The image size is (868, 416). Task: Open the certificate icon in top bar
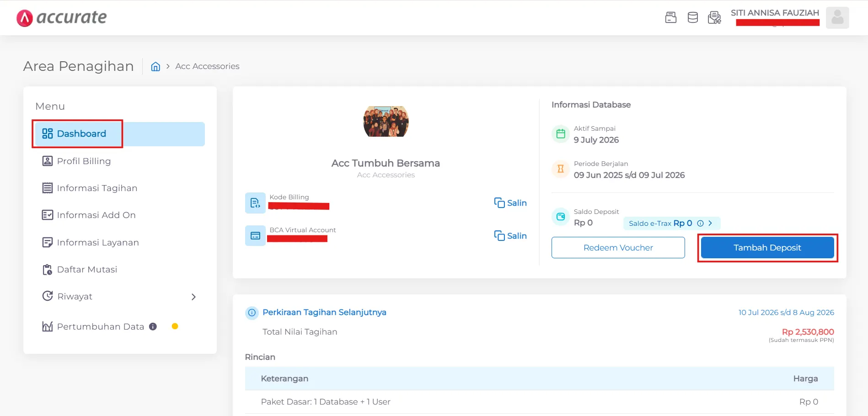(x=714, y=18)
